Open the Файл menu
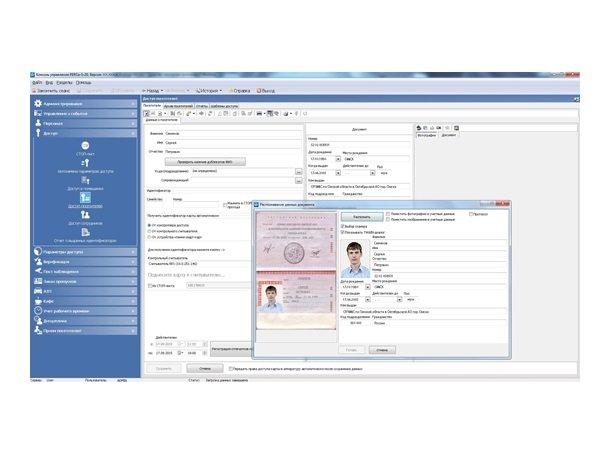 click(36, 82)
